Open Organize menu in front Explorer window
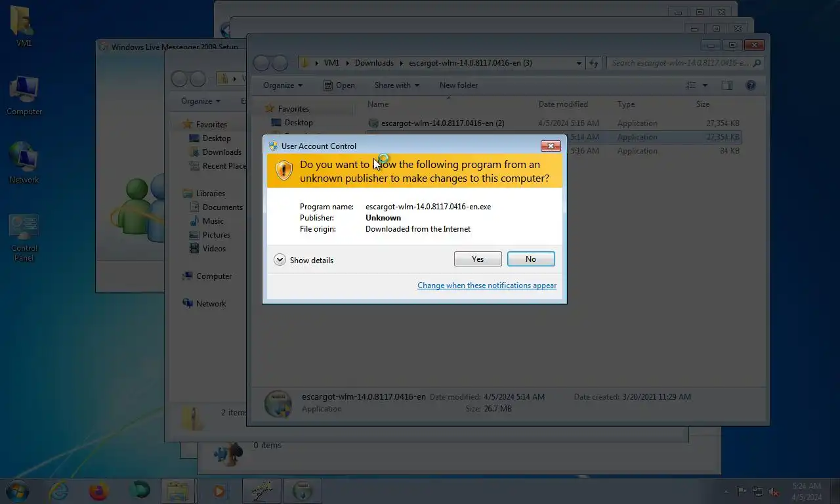Image resolution: width=840 pixels, height=504 pixels. (283, 85)
